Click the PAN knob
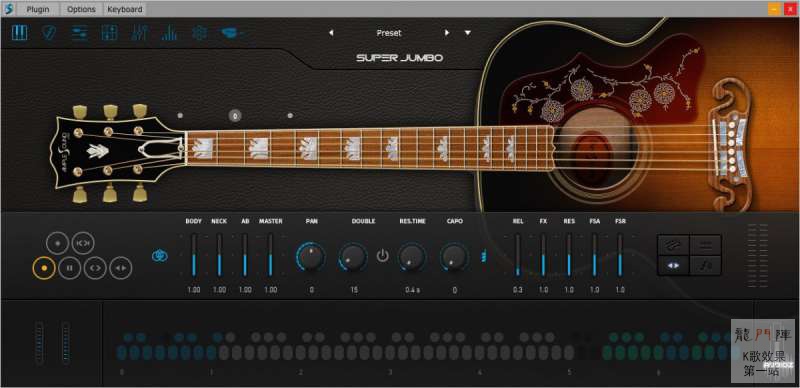Image resolution: width=800 pixels, height=388 pixels. [311, 256]
